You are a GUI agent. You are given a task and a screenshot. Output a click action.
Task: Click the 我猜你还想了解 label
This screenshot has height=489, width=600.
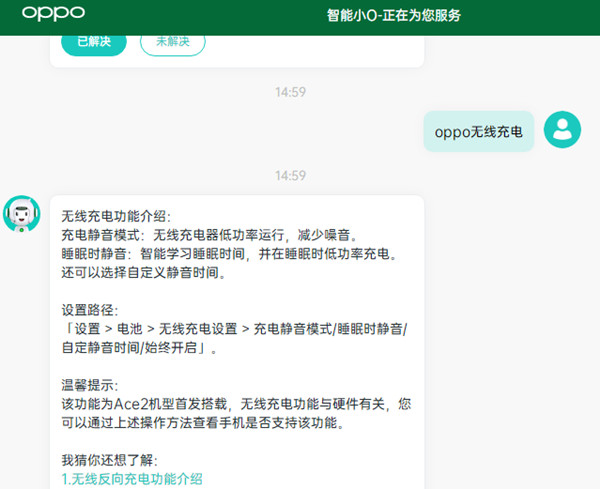click(x=109, y=460)
